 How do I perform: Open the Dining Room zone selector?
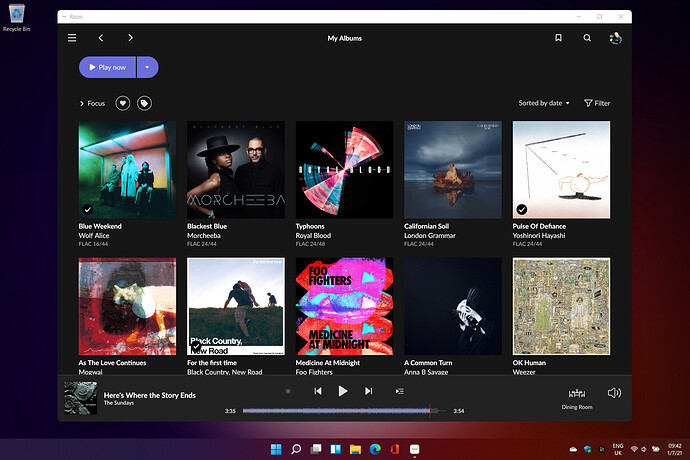[577, 398]
